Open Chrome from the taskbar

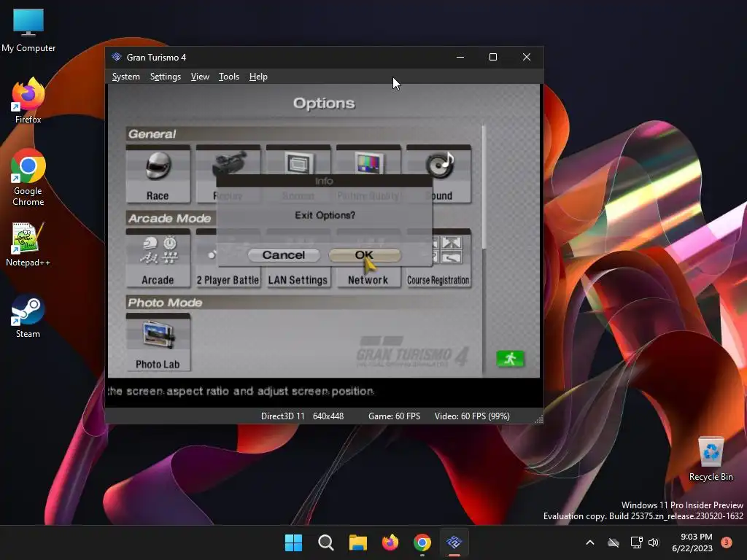tap(422, 542)
